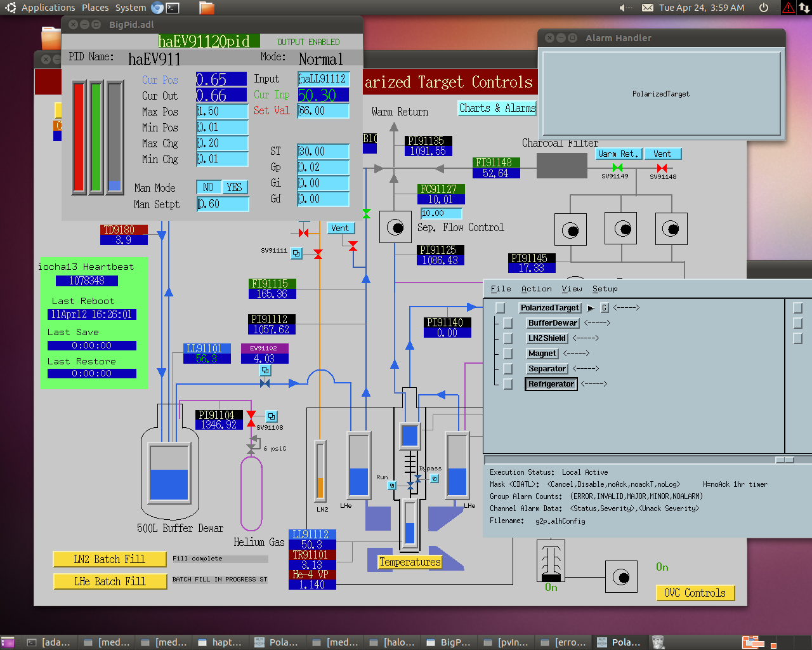Toggle the BufferDewar alarm checkbox
Image resolution: width=812 pixels, height=650 pixels.
click(507, 323)
